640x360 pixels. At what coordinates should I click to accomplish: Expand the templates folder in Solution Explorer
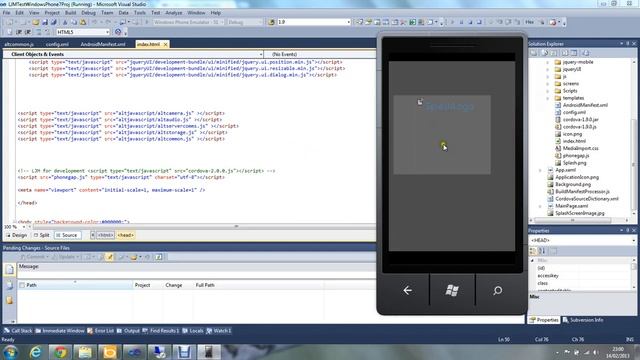tap(548, 98)
